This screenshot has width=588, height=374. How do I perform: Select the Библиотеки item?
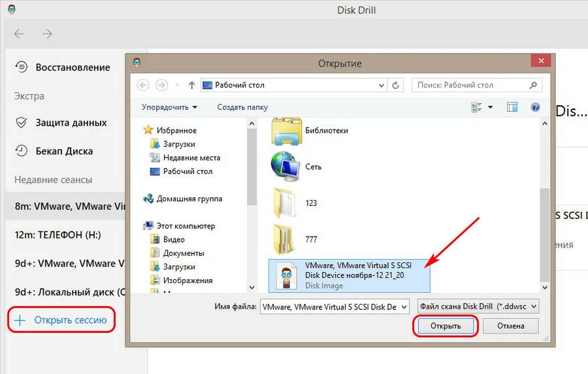pos(310,131)
